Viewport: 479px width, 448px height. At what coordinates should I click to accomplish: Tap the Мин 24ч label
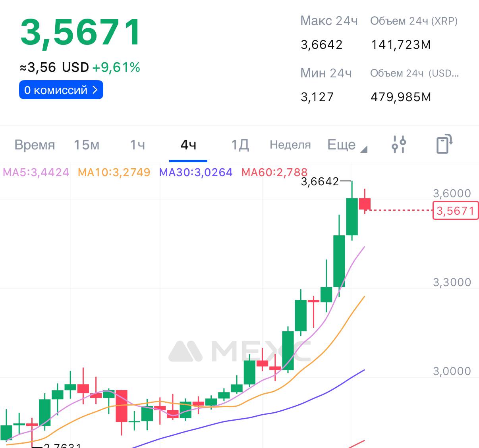coord(326,73)
